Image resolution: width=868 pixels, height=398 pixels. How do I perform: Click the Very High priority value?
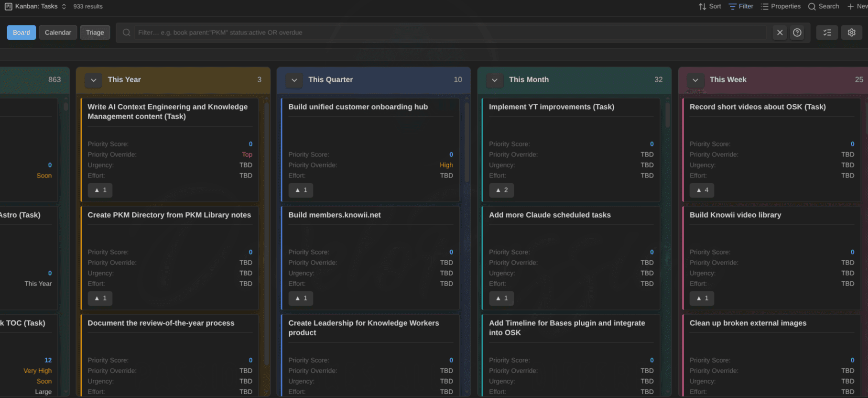(x=37, y=371)
